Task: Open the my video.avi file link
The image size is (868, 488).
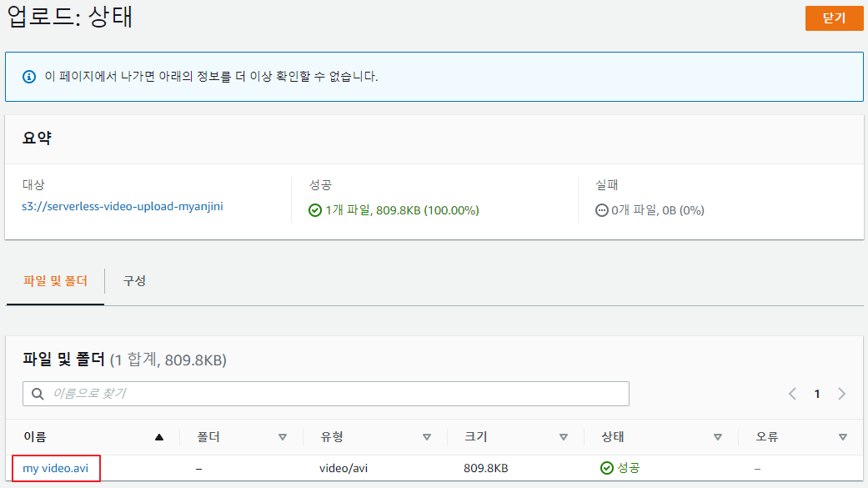Action: (x=55, y=468)
